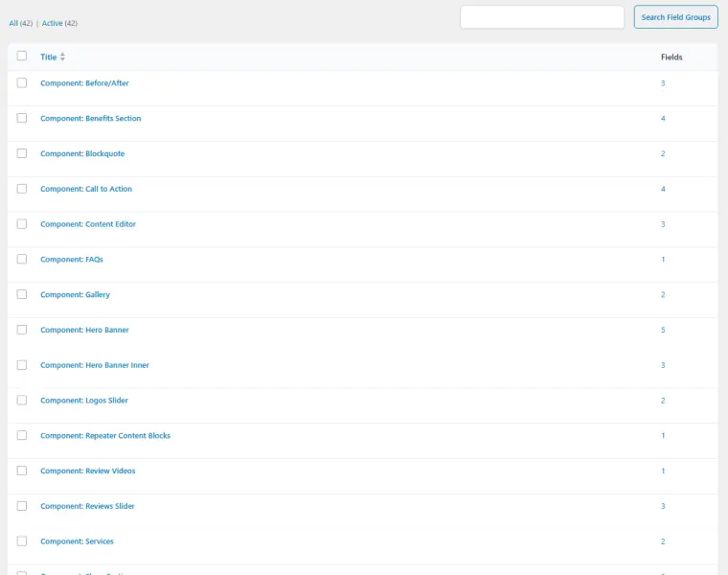Tick the Component: Review Videos checkbox
This screenshot has height=575, width=728.
point(22,471)
